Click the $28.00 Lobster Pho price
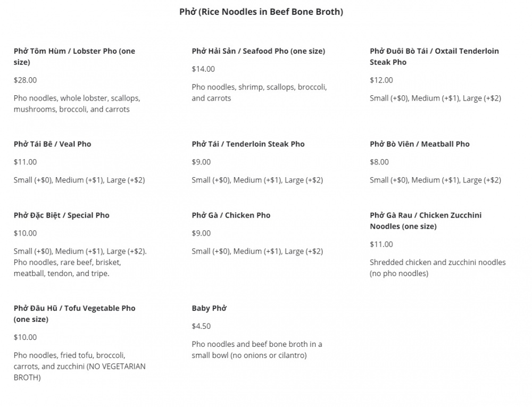 tap(25, 80)
